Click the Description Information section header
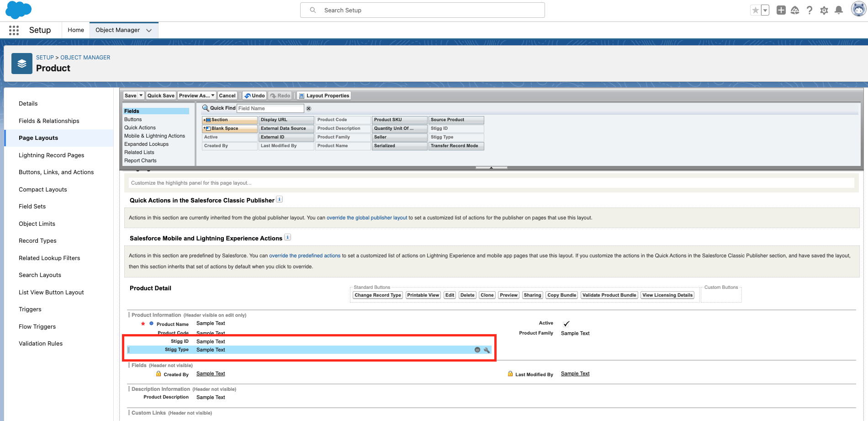 pos(184,389)
